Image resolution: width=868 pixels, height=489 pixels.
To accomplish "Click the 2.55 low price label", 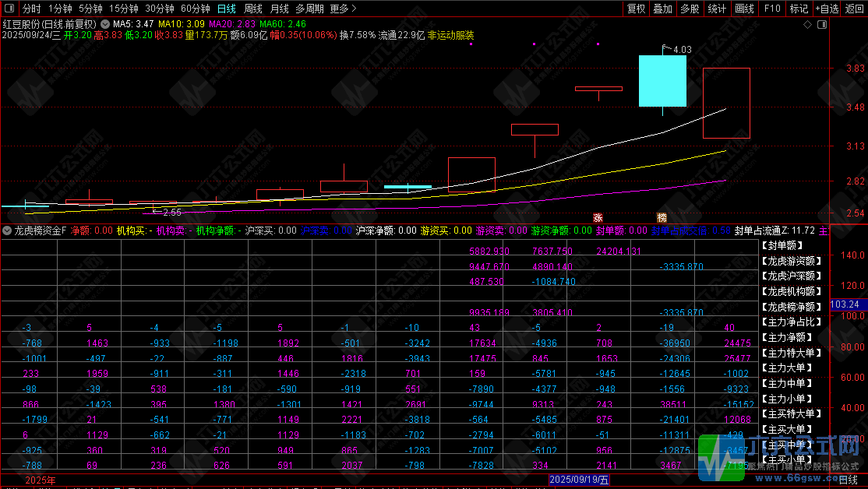I will tap(171, 213).
